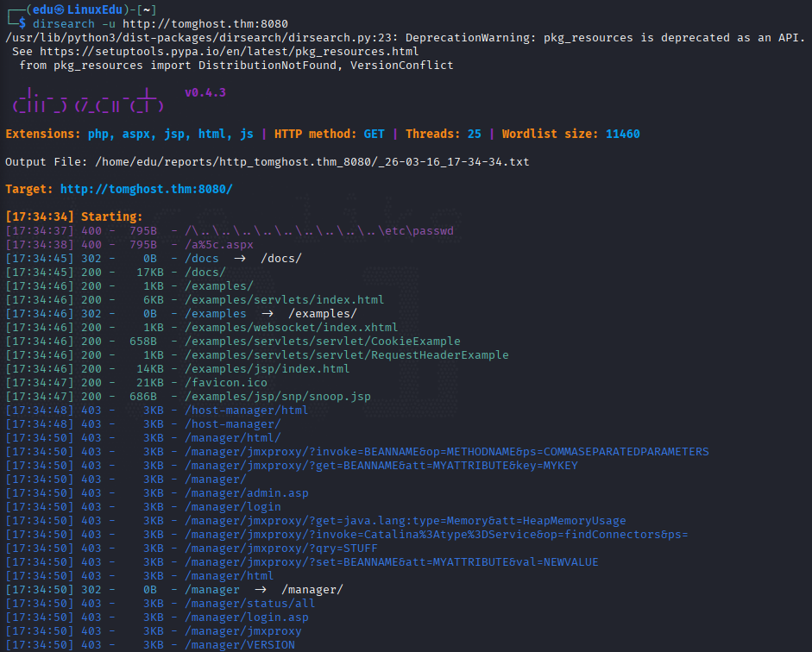The height and width of the screenshot is (652, 812).
Task: Select the jmxproxy ?qry=STUFF path
Action: coord(281,548)
